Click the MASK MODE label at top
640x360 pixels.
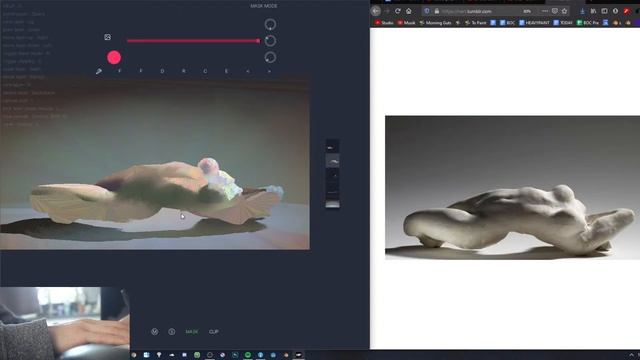264,6
